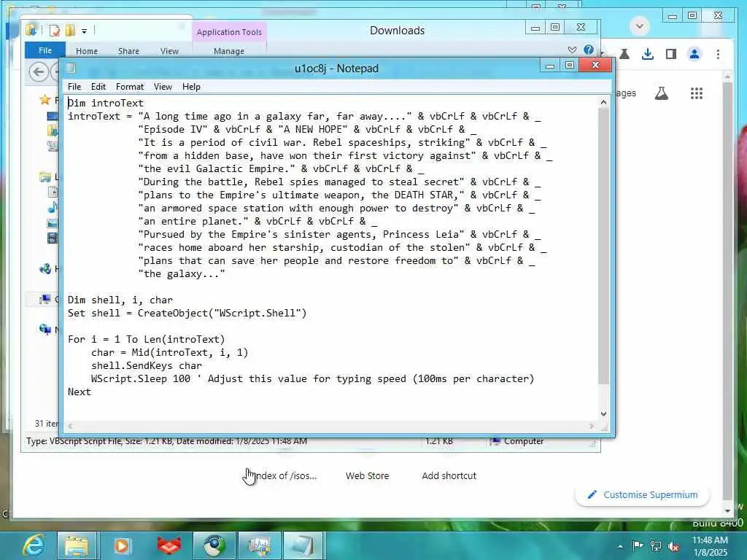Screen dimensions: 747x560
Task: Open Notepad Edit menu
Action: click(x=98, y=87)
